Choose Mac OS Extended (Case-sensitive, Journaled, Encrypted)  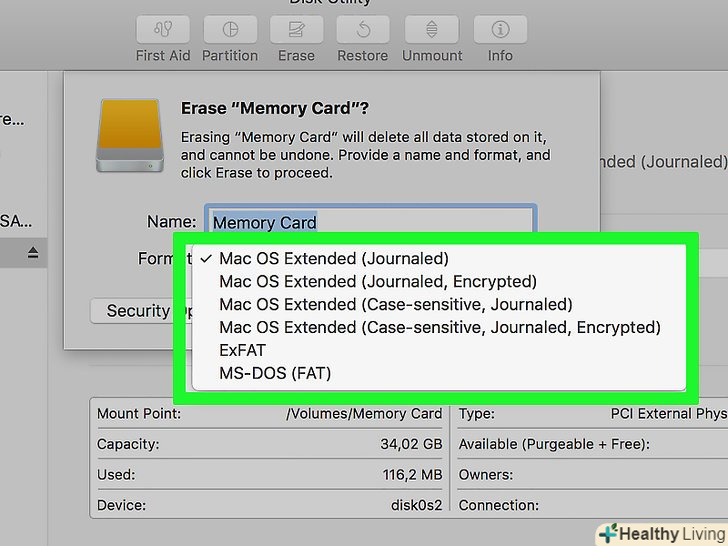tap(440, 327)
